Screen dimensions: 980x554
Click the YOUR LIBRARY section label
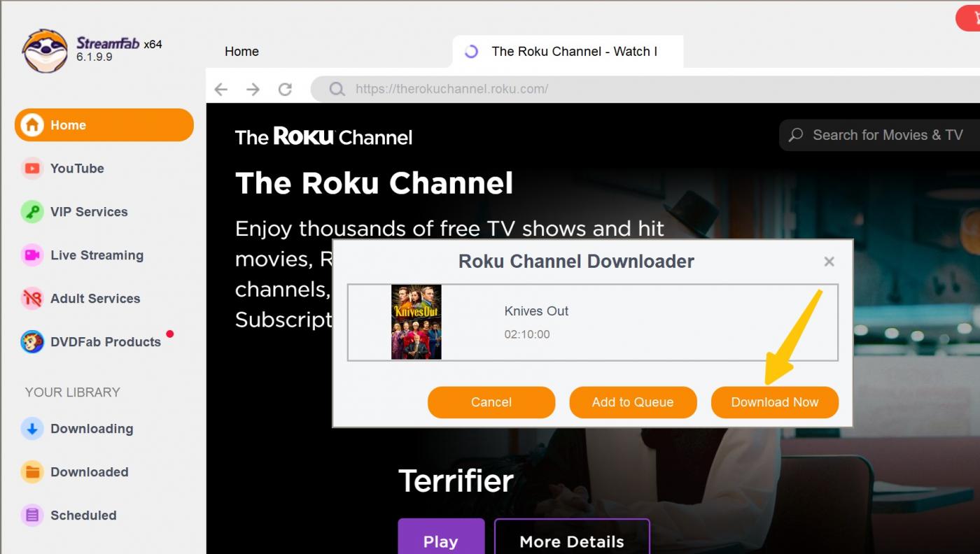pyautogui.click(x=73, y=392)
